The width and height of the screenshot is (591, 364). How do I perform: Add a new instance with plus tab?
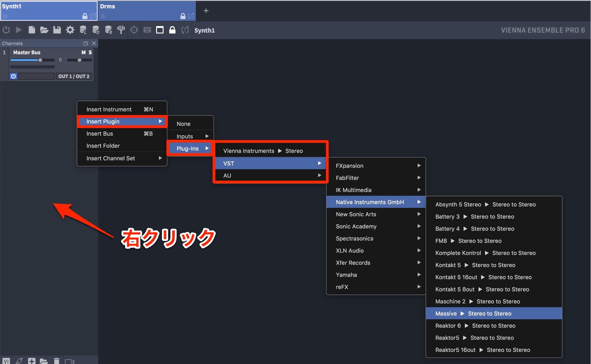click(x=206, y=11)
